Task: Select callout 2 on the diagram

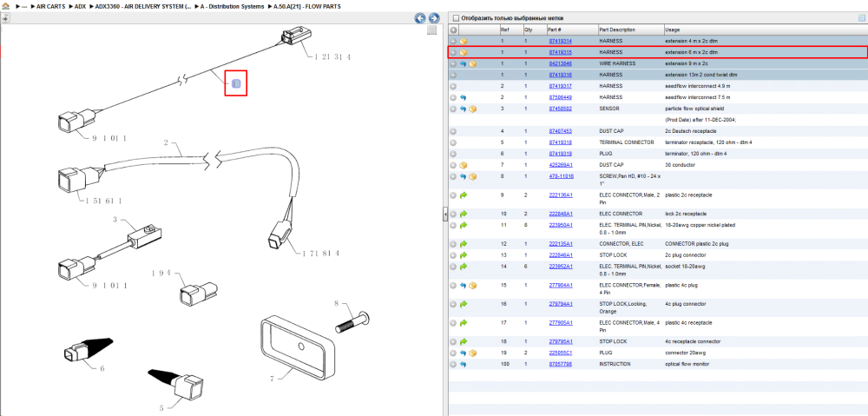Action: tap(166, 143)
